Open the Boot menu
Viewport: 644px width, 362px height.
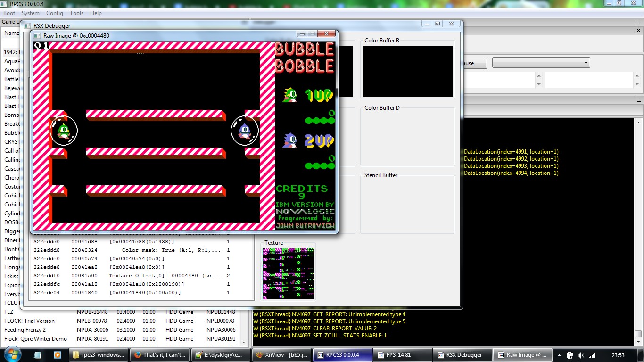pyautogui.click(x=9, y=13)
